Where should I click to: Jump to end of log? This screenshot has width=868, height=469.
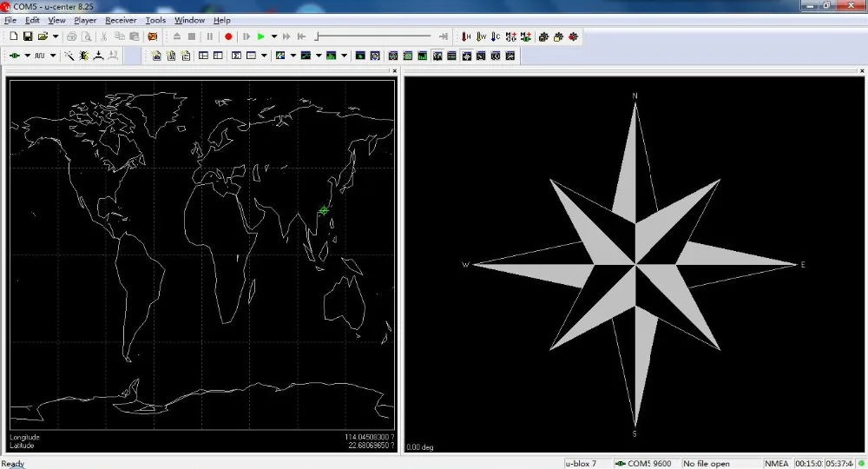(x=443, y=36)
